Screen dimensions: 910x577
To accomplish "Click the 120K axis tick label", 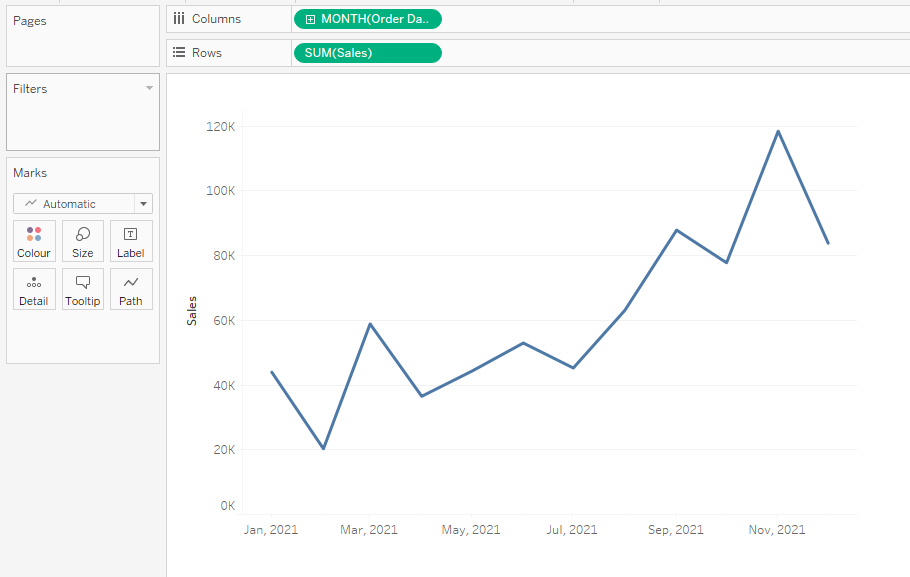I will 221,127.
